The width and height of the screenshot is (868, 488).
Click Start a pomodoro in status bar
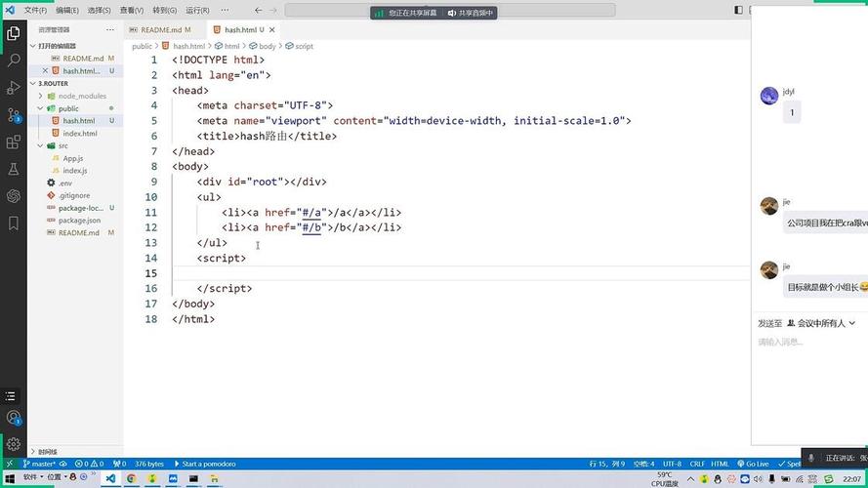[205, 464]
